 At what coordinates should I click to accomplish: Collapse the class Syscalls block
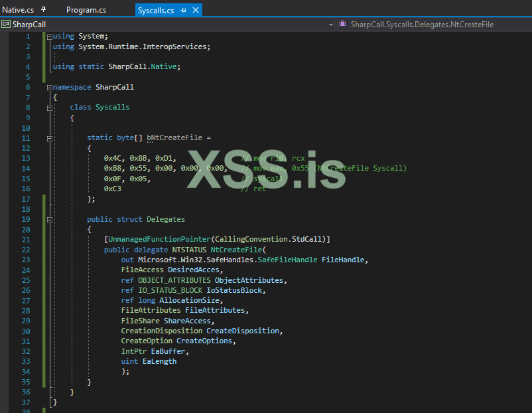[x=50, y=108]
